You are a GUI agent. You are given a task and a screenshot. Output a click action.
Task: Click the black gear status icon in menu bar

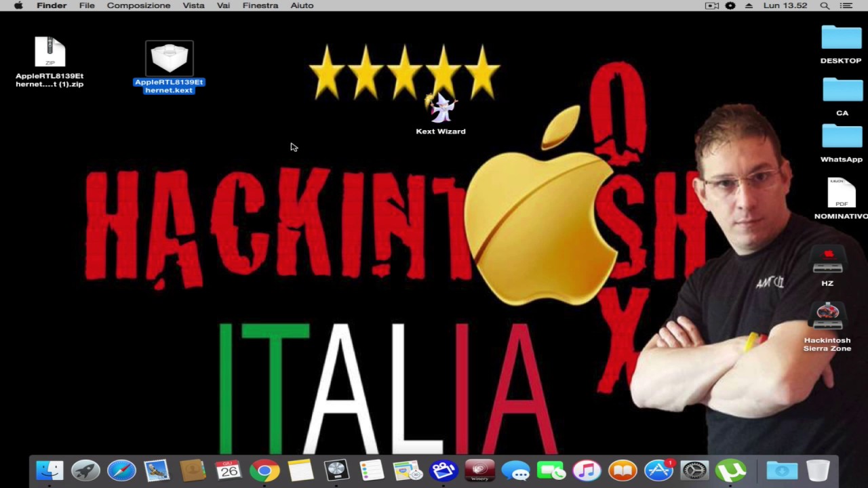(x=730, y=5)
